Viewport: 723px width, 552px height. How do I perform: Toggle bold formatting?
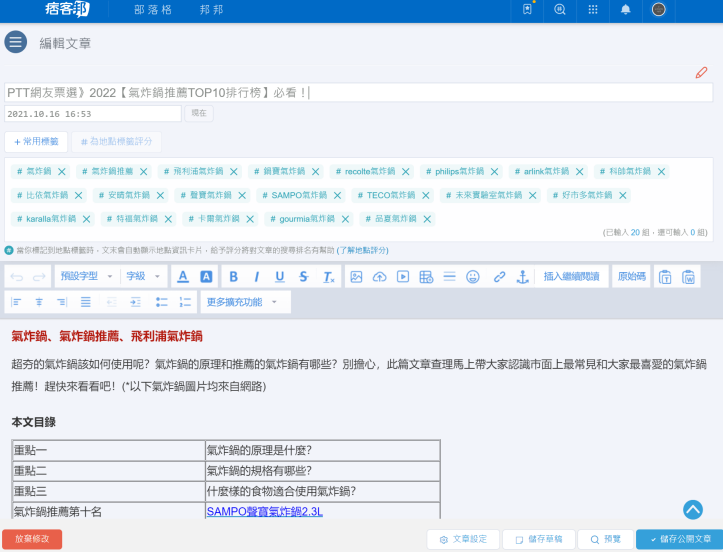(233, 277)
